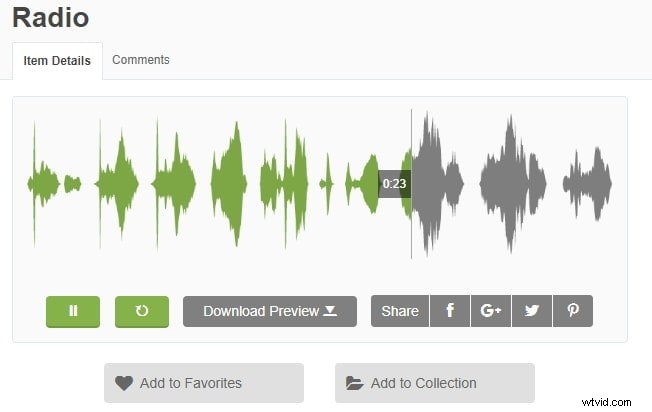Restart the audio preview with the replay button

tap(142, 311)
